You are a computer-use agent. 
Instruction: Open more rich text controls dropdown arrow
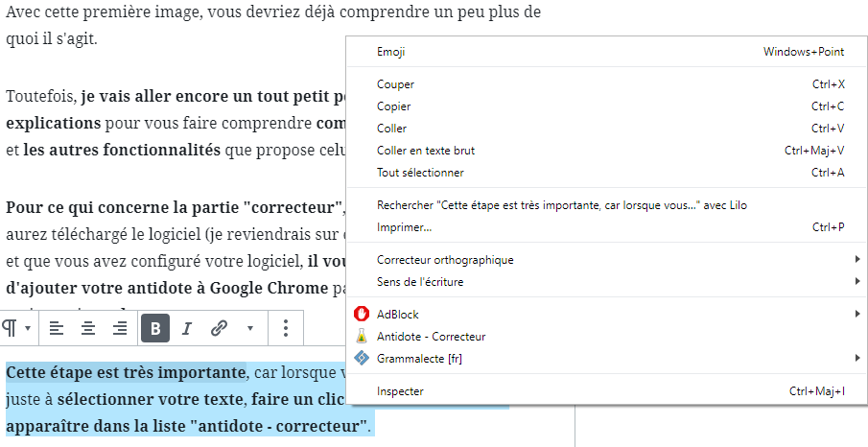coord(250,328)
